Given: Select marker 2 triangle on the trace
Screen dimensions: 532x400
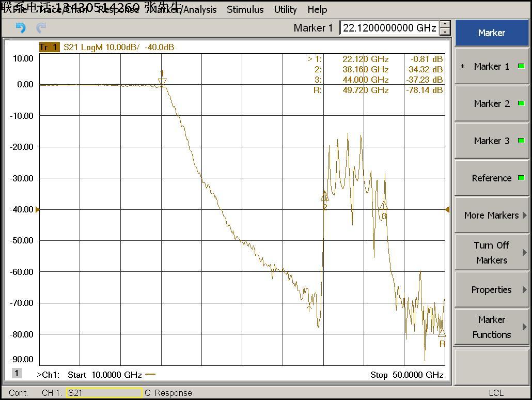Looking at the screenshot, I should [324, 196].
